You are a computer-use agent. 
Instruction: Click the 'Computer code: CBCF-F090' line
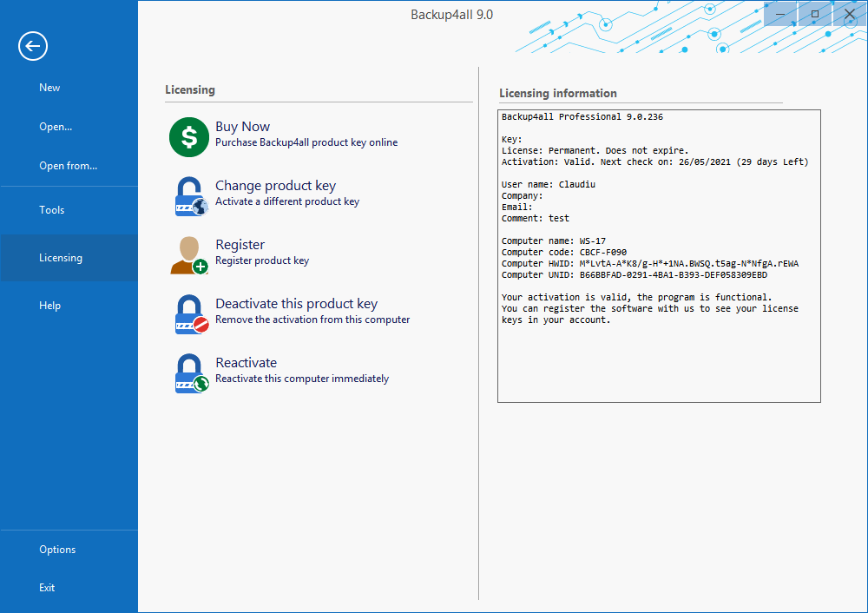[x=564, y=253]
